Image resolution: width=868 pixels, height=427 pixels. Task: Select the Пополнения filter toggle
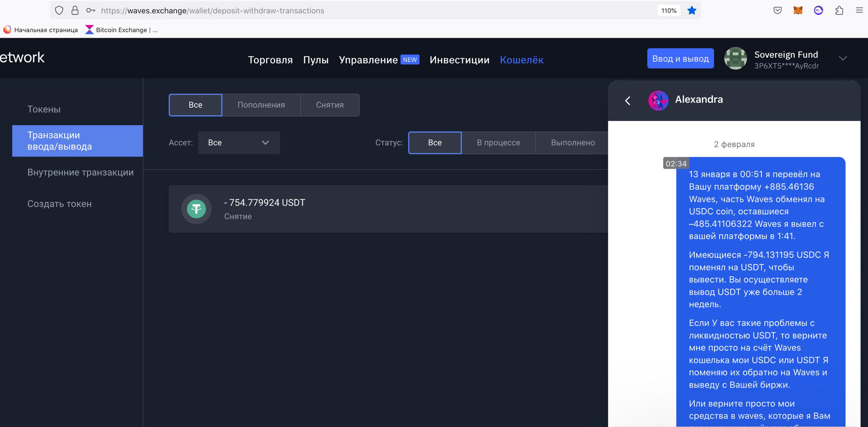[x=261, y=105]
